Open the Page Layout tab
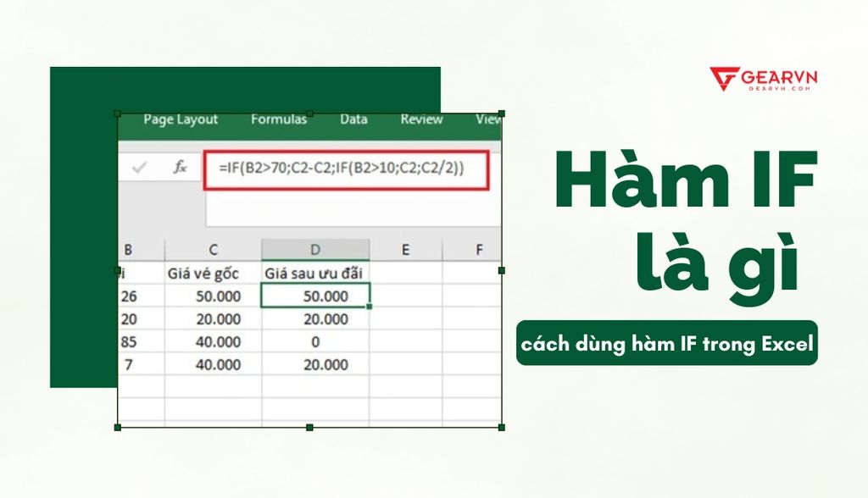The image size is (868, 498). tap(181, 119)
